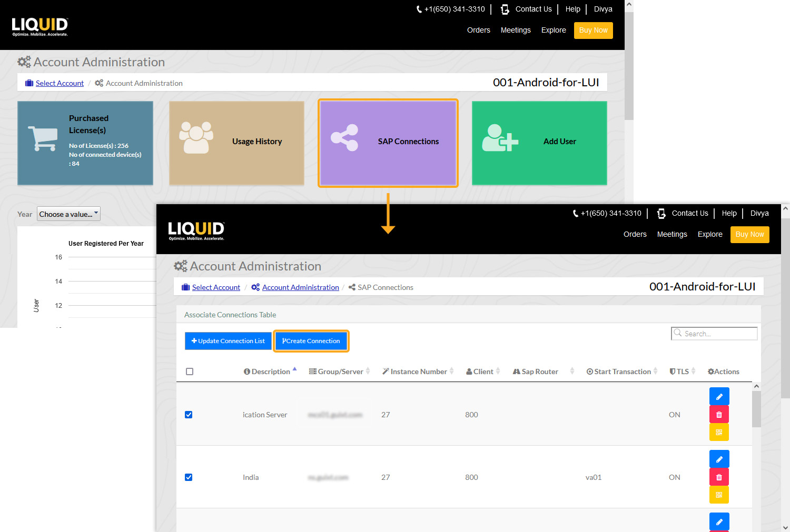Click LIQUID logo in back window

click(x=40, y=27)
